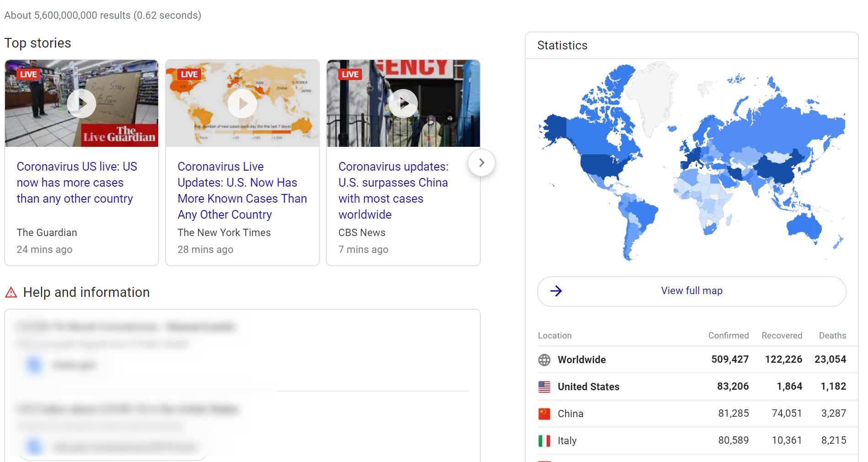868x462 pixels.
Task: Select the China row label
Action: (570, 414)
